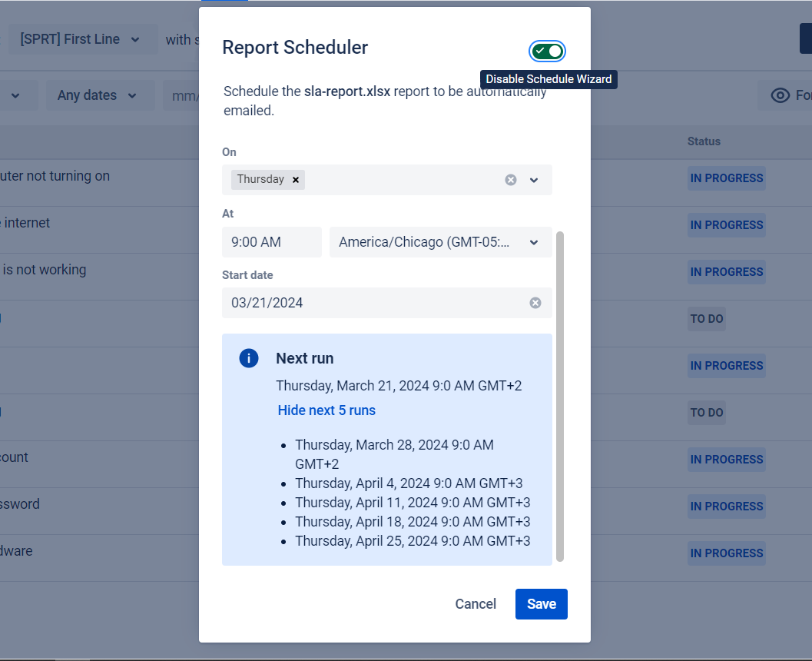Screen dimensions: 812x661
Task: Open the America/Chicago timezone dropdown
Action: (440, 242)
